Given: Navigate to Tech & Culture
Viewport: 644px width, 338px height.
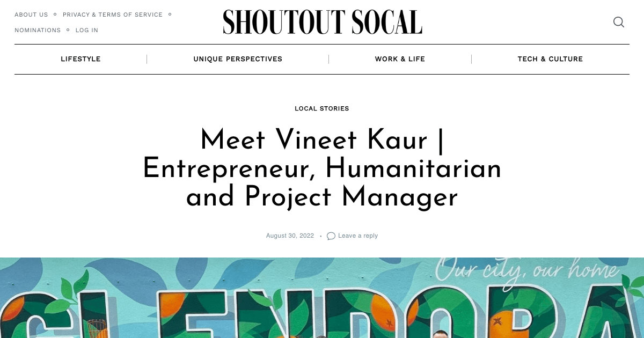Looking at the screenshot, I should (x=550, y=59).
